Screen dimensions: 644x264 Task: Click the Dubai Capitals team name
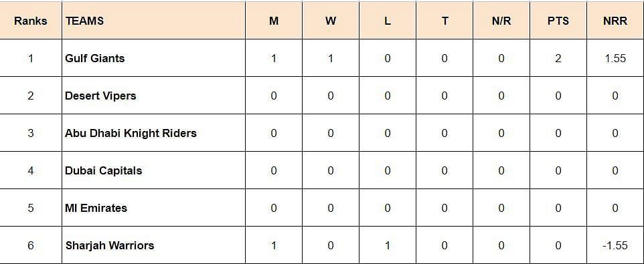pyautogui.click(x=104, y=170)
